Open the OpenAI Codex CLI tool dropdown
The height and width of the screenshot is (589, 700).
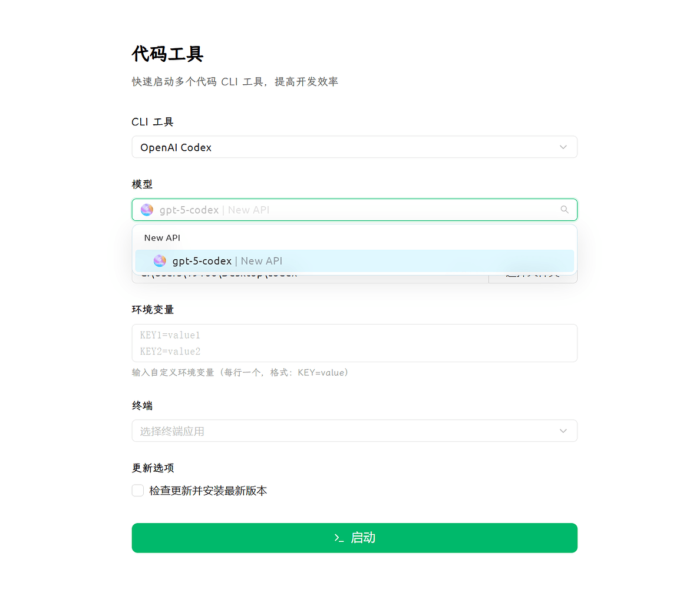pyautogui.click(x=355, y=147)
